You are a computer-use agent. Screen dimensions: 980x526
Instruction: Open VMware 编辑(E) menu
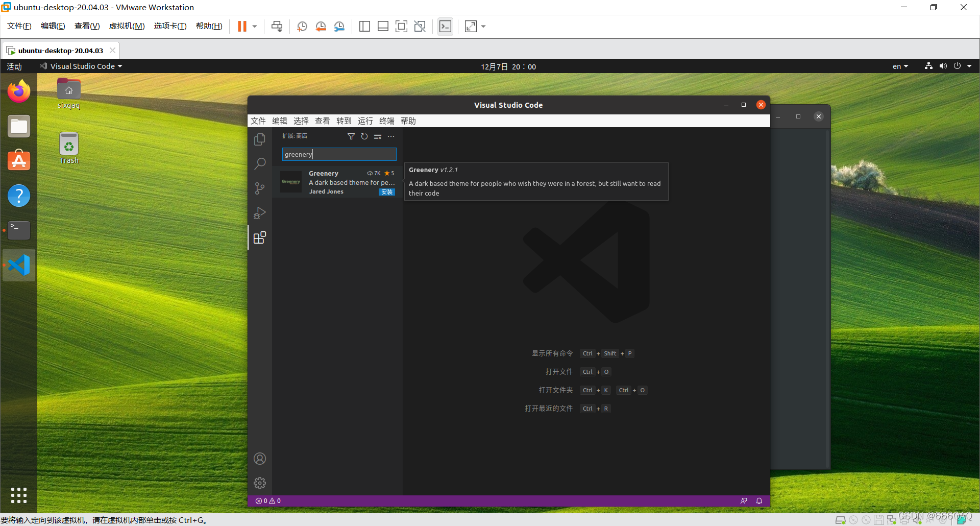coord(53,26)
